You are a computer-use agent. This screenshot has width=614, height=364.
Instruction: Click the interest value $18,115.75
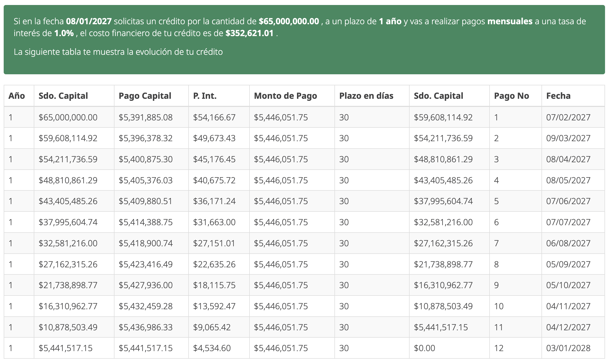pos(214,285)
